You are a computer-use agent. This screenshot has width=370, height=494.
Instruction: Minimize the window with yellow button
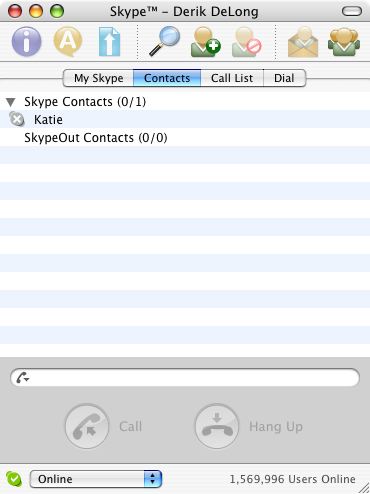[x=36, y=11]
